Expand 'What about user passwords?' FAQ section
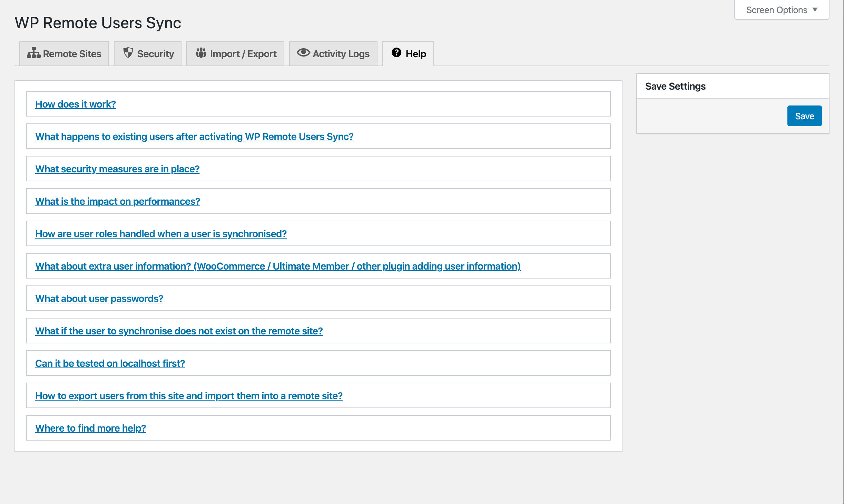This screenshot has width=844, height=504. [99, 298]
